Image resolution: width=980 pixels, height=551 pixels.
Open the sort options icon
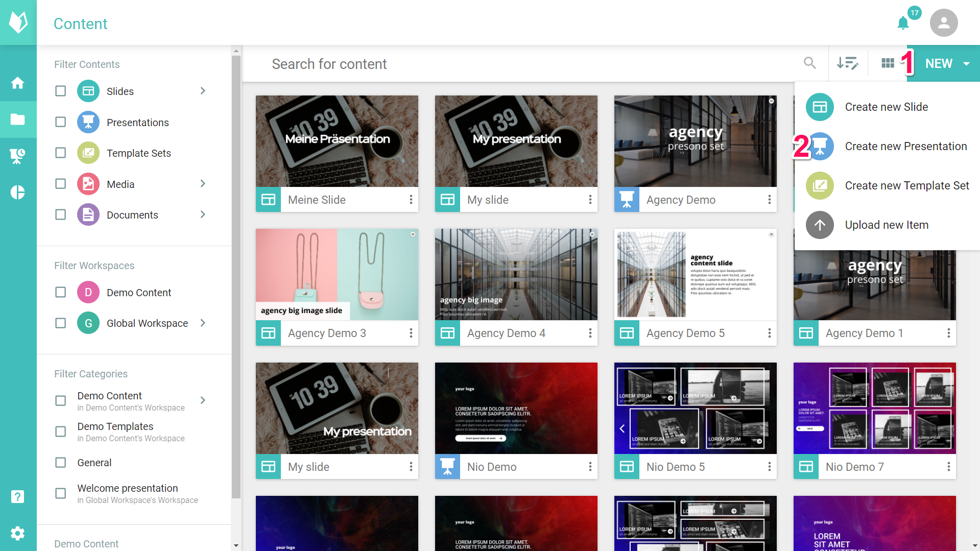[847, 63]
